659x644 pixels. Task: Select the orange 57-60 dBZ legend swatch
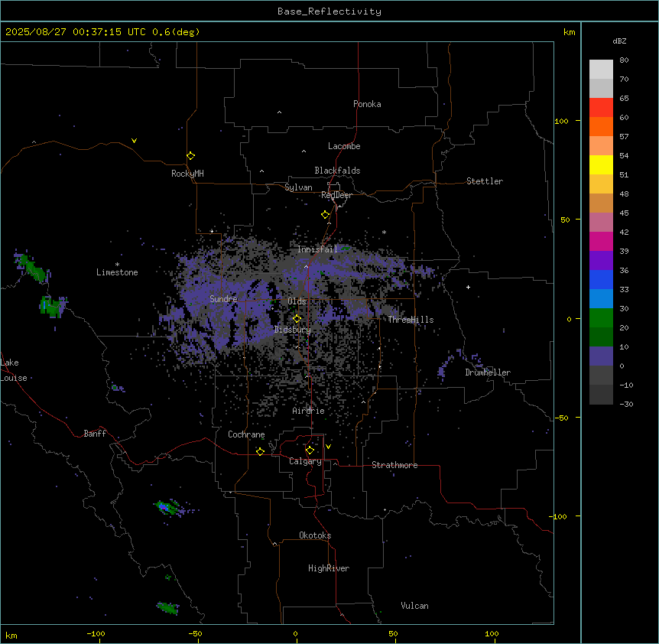[x=601, y=126]
